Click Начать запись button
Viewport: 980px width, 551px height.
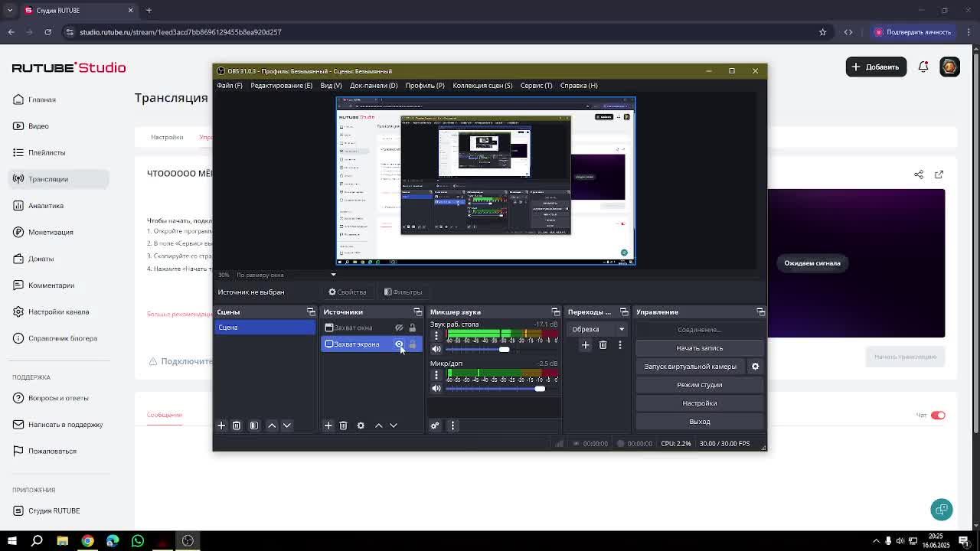pos(699,348)
